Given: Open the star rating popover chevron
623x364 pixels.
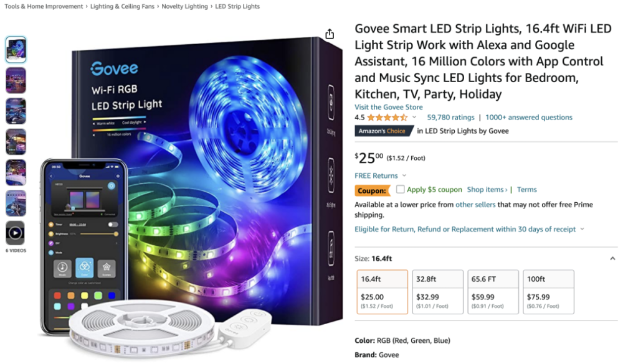Looking at the screenshot, I should pyautogui.click(x=414, y=117).
